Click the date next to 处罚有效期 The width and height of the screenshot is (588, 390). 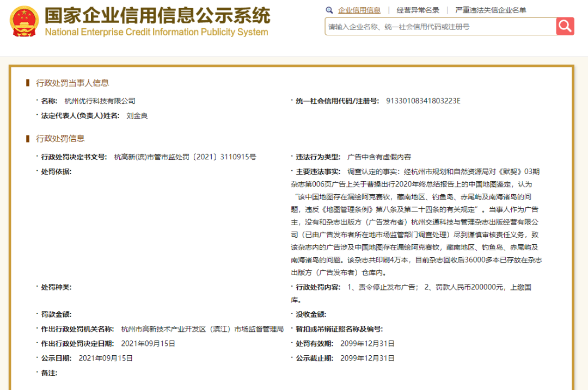click(x=367, y=344)
